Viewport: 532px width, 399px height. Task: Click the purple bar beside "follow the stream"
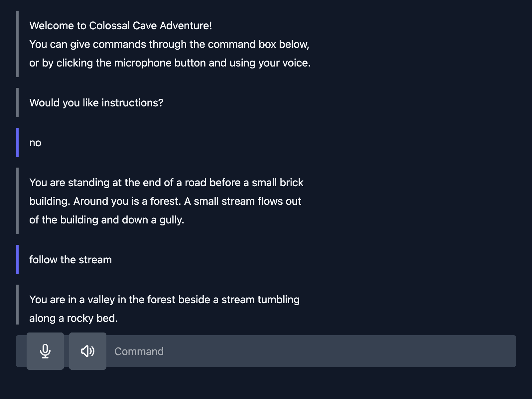(17, 259)
